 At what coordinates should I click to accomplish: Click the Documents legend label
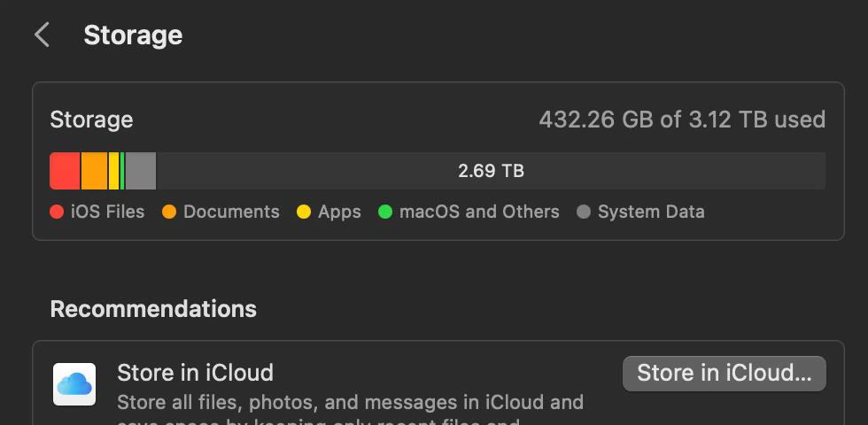(x=231, y=212)
